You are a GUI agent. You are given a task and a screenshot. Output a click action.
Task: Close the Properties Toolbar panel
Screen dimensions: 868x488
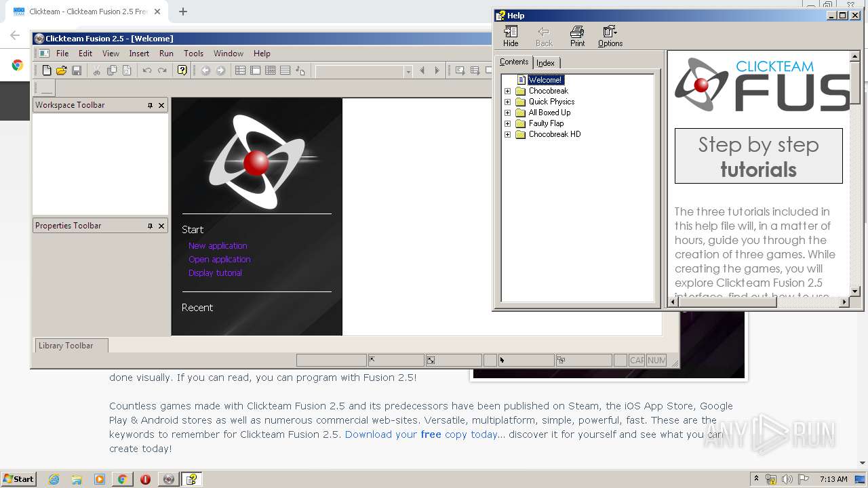pos(161,226)
